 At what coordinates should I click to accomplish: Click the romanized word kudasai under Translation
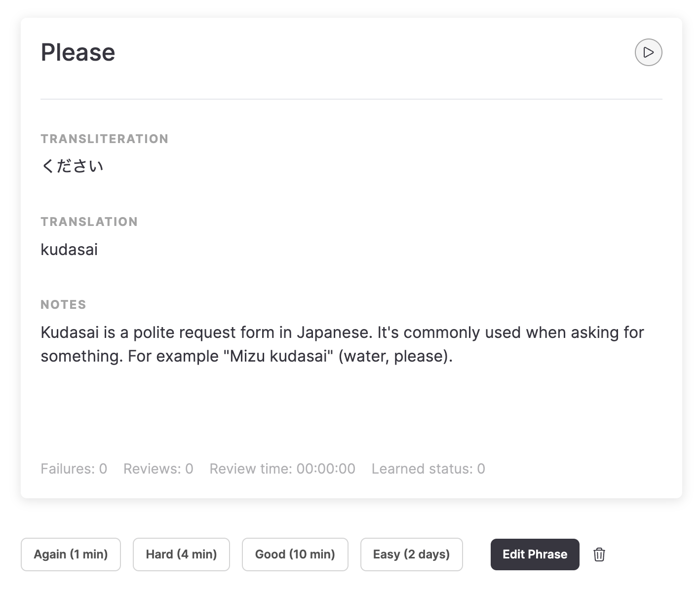69,250
